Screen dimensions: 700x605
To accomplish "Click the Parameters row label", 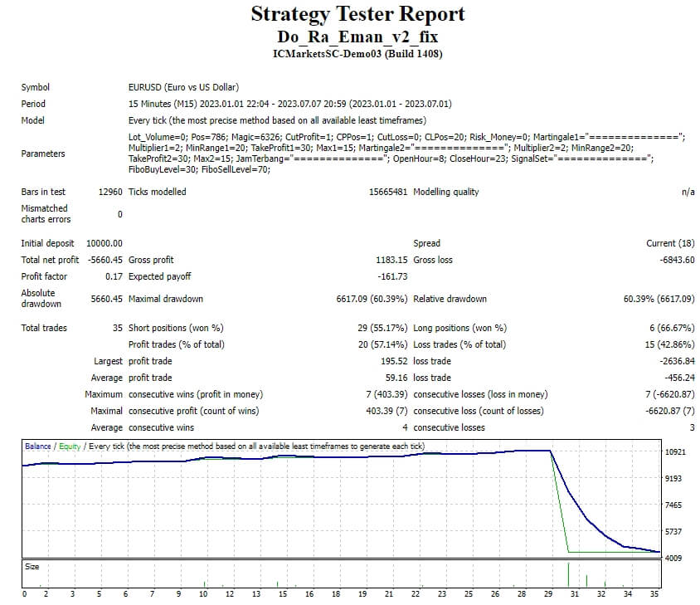I will point(43,154).
